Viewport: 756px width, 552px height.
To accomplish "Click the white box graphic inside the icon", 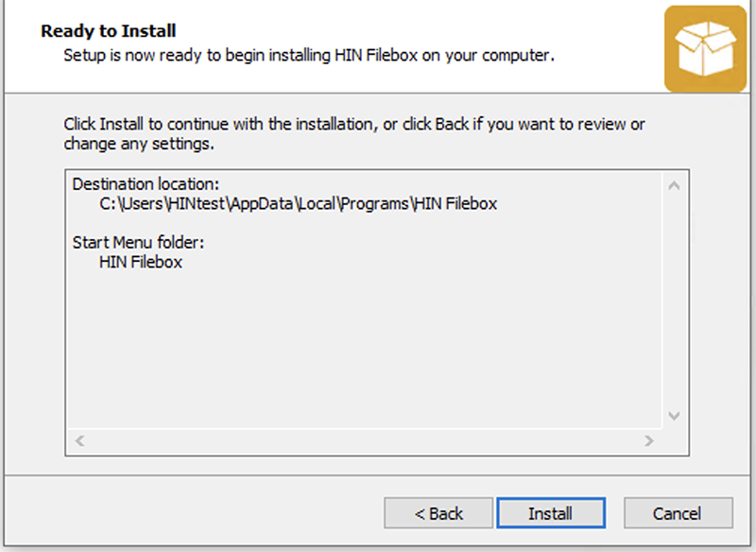I will click(x=705, y=48).
